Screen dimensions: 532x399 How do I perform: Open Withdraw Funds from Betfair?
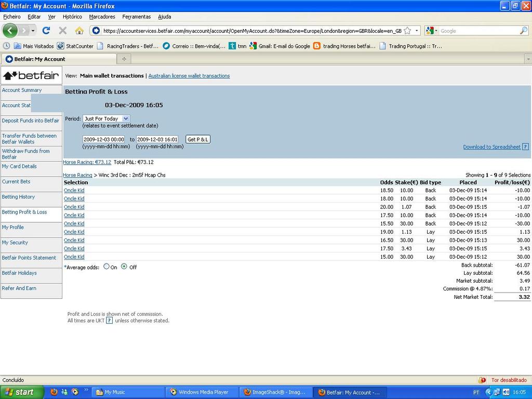pyautogui.click(x=26, y=154)
